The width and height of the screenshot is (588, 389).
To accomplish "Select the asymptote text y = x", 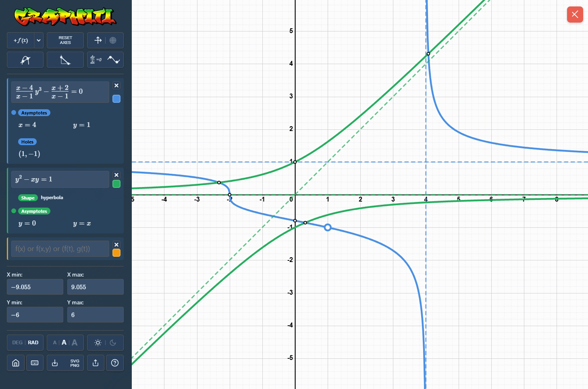I will pos(82,223).
